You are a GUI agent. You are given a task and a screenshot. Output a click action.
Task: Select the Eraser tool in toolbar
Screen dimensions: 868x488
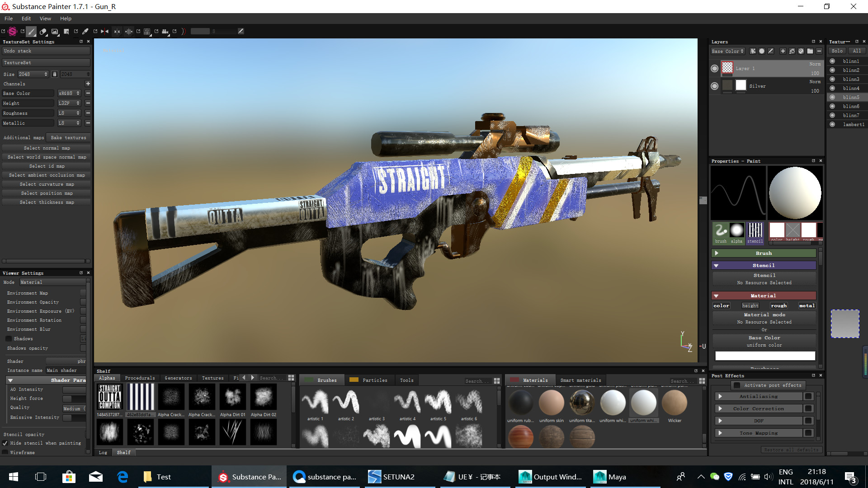coord(43,32)
